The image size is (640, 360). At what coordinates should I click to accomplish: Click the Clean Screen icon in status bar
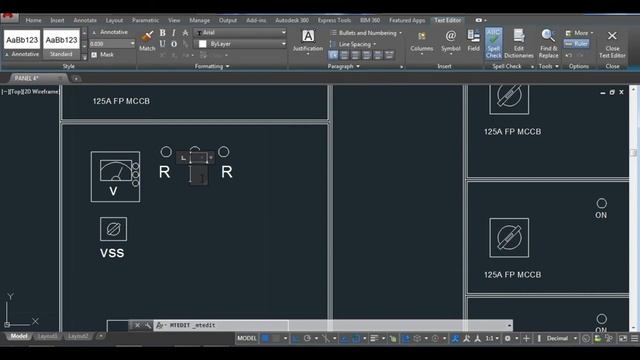click(623, 338)
